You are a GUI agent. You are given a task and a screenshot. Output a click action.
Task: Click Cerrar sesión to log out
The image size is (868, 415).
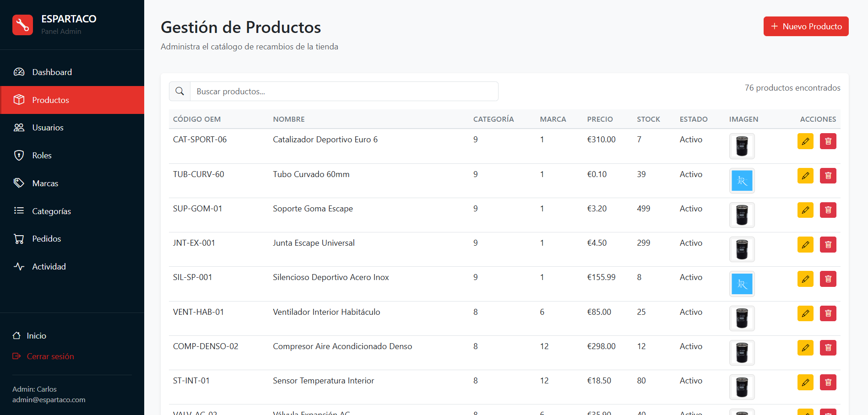pos(43,356)
